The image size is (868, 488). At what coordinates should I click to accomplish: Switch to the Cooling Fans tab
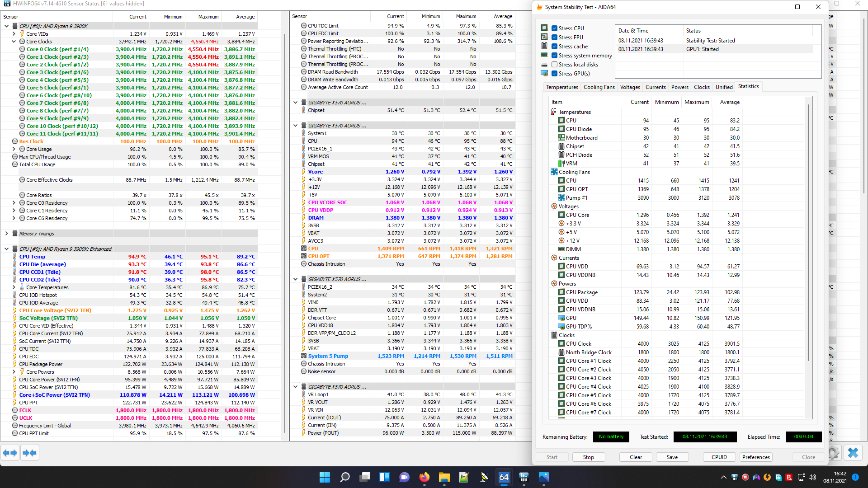599,87
